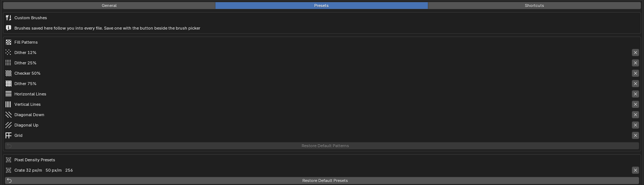Remove the Grid pattern

(635, 135)
